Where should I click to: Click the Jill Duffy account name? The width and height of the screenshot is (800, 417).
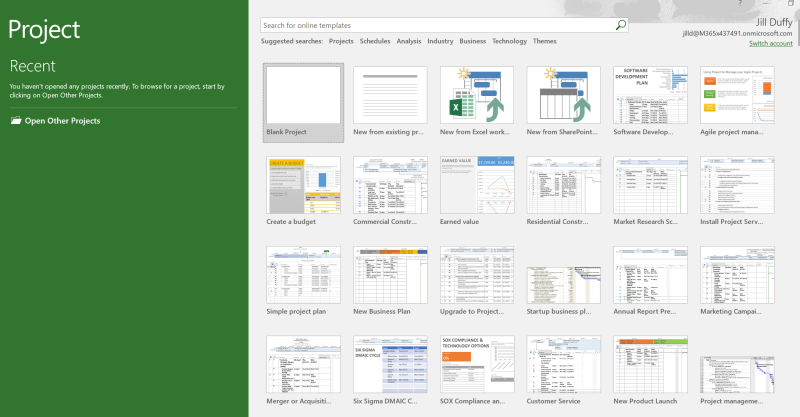[774, 22]
